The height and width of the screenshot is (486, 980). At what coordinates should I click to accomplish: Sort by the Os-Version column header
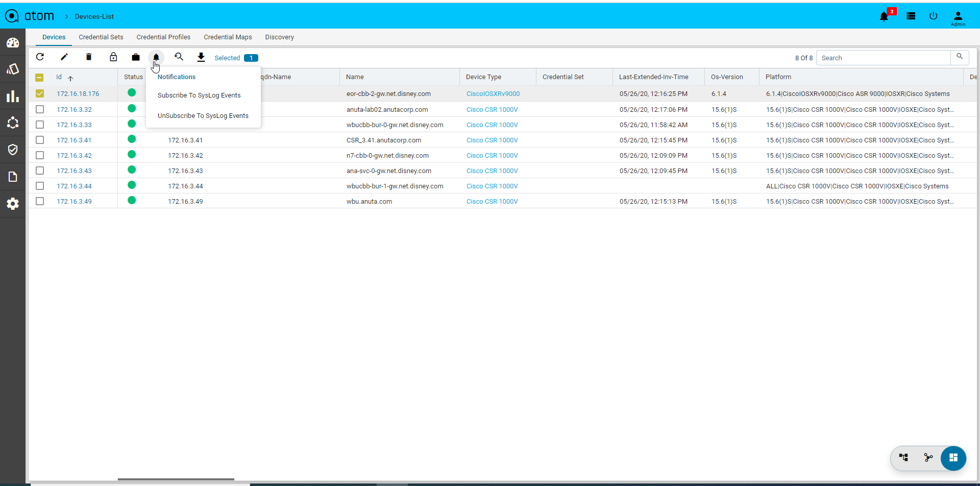pyautogui.click(x=727, y=77)
